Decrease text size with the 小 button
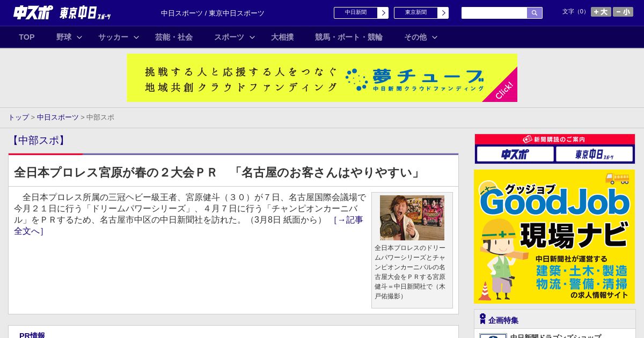 (x=623, y=12)
